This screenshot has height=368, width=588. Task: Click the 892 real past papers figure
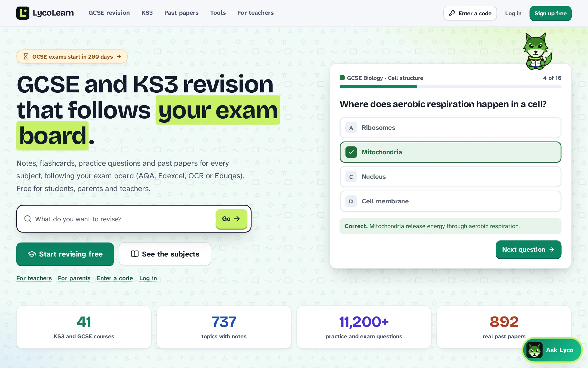(x=504, y=322)
